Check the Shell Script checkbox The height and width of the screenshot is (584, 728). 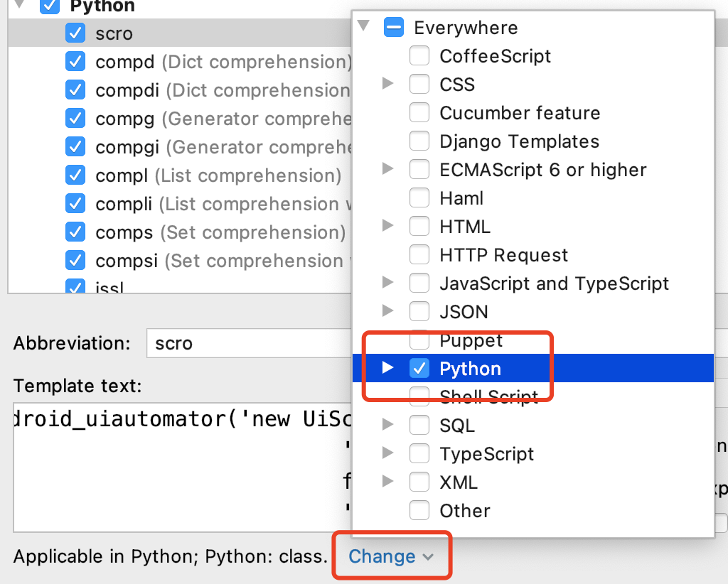pyautogui.click(x=420, y=396)
